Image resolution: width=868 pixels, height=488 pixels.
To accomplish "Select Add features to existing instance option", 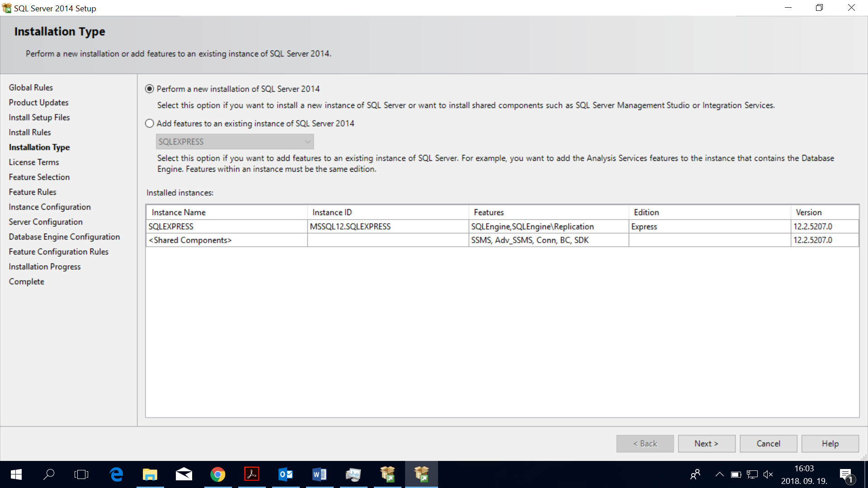I will tap(150, 123).
